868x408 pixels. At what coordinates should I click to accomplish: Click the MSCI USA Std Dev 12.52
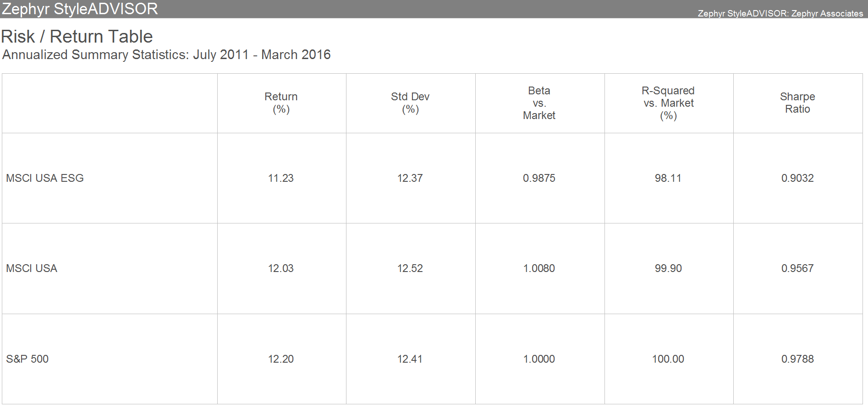click(x=410, y=268)
